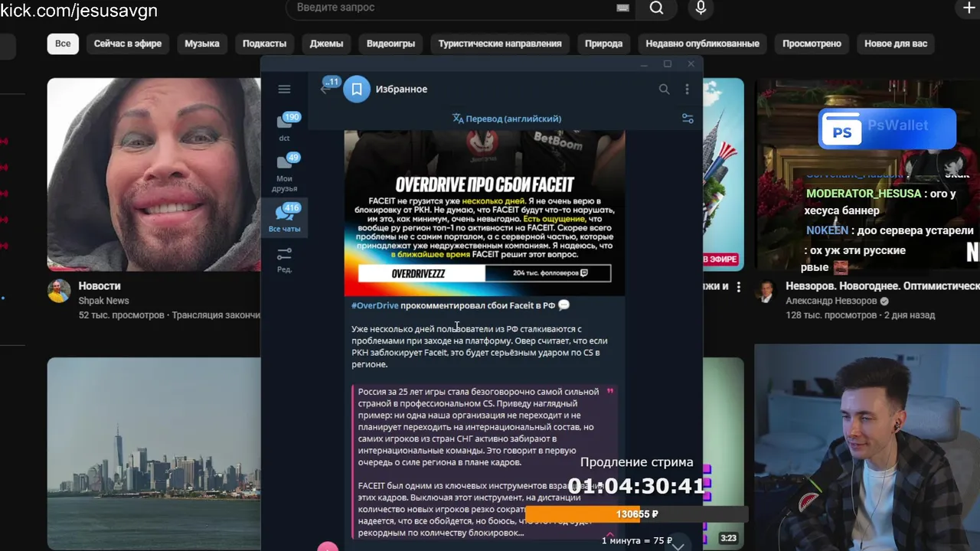Click Перевод (английский) translation bar
Screen dimensions: 980x551
click(x=507, y=119)
